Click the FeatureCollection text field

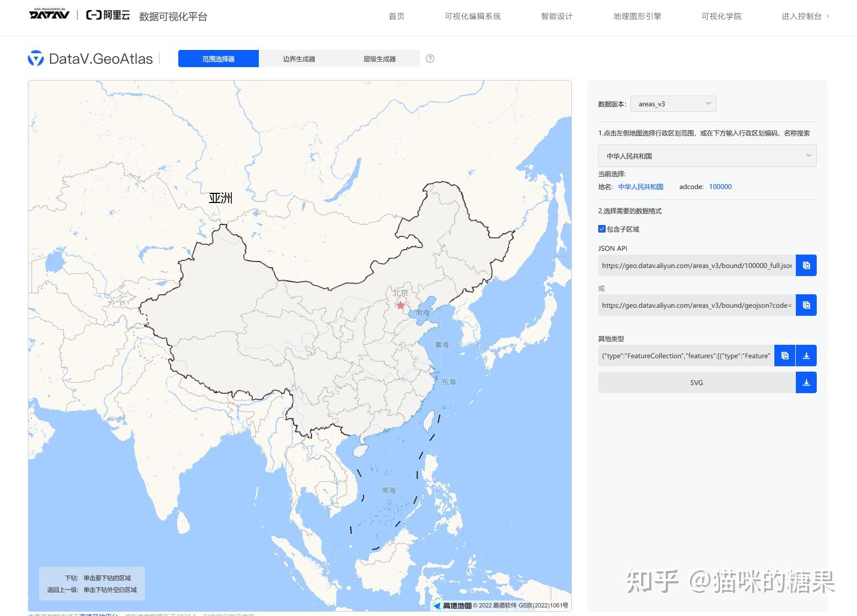pyautogui.click(x=686, y=356)
